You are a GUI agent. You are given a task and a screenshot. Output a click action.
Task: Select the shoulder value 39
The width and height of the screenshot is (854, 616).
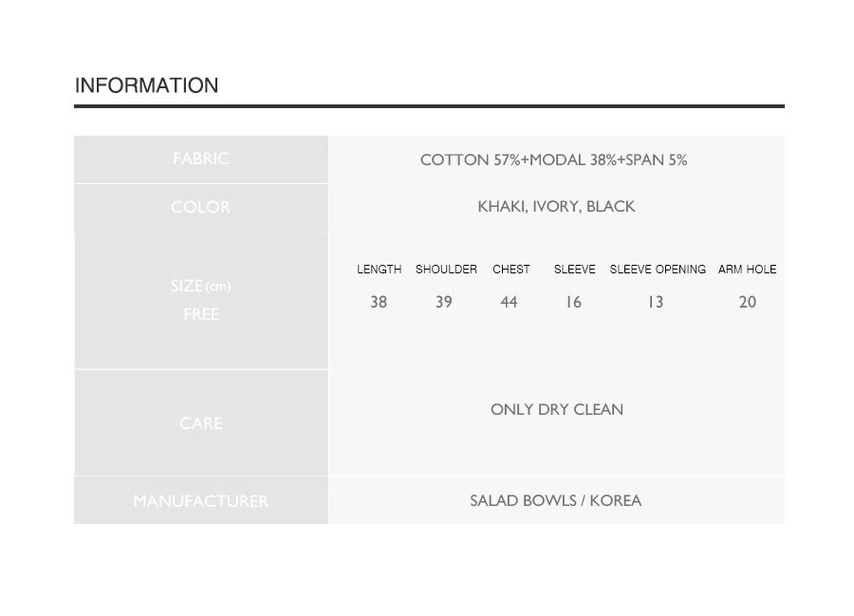(444, 302)
